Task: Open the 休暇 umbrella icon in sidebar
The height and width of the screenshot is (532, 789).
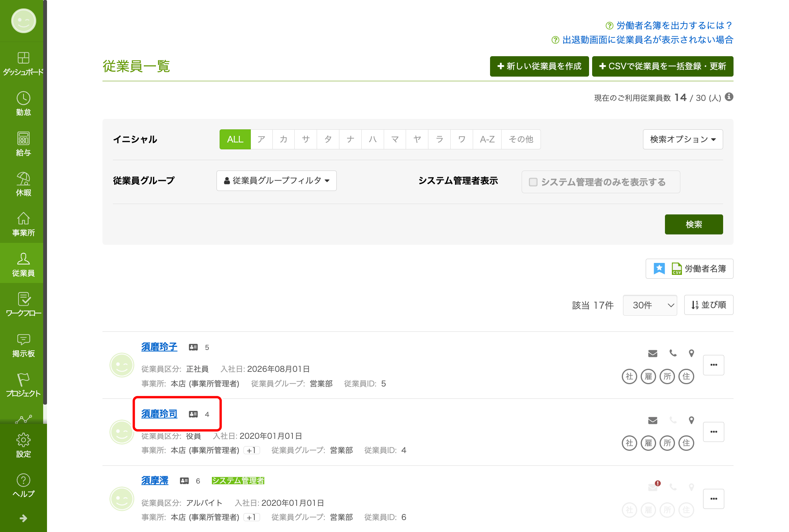Action: coord(23,179)
